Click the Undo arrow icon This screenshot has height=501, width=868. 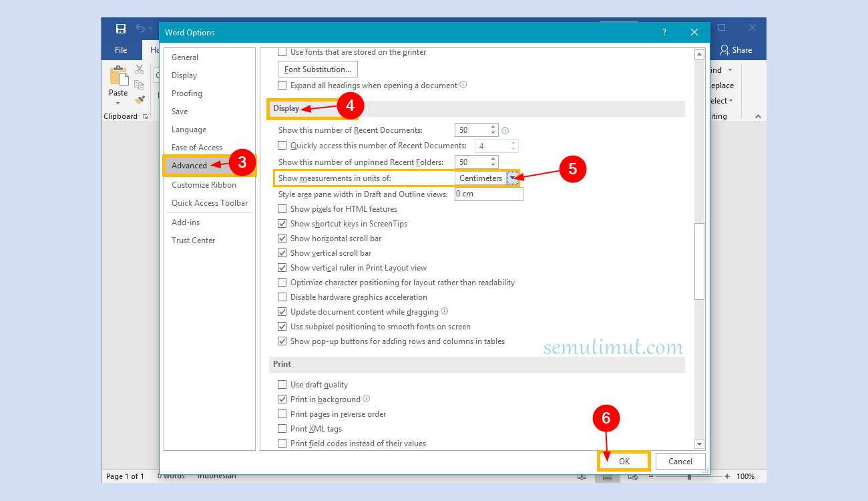(x=139, y=27)
